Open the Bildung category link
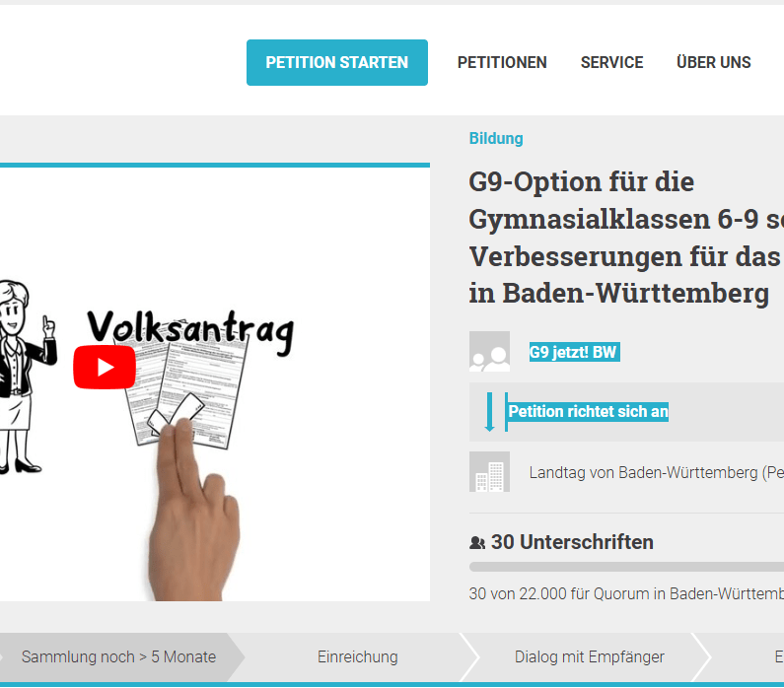Image resolution: width=784 pixels, height=688 pixels. tap(496, 138)
